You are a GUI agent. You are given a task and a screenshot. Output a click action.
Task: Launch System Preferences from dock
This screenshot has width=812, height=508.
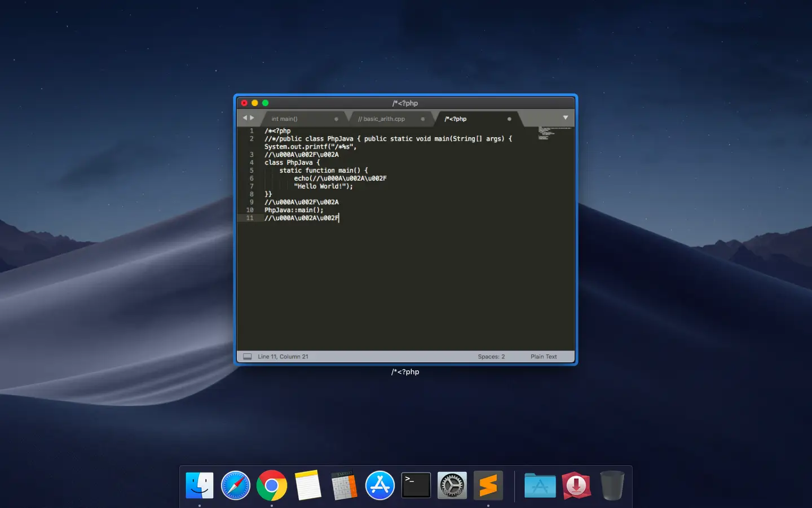(452, 485)
